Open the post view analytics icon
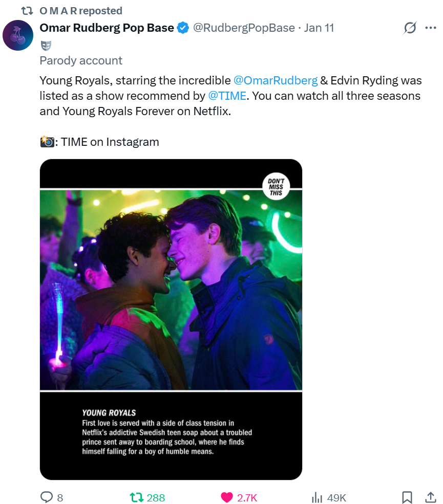This screenshot has width=443, height=504. click(317, 497)
